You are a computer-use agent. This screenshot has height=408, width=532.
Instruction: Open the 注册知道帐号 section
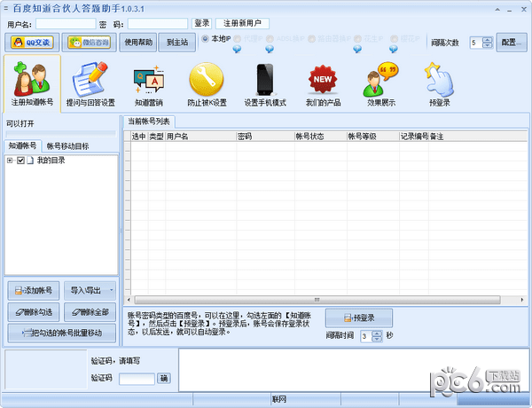[x=32, y=83]
